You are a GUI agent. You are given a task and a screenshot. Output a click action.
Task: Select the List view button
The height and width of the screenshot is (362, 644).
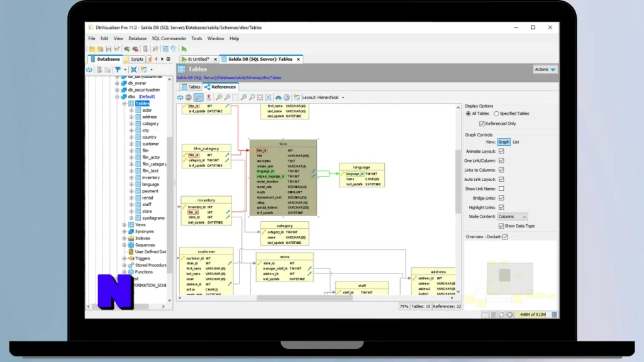516,142
